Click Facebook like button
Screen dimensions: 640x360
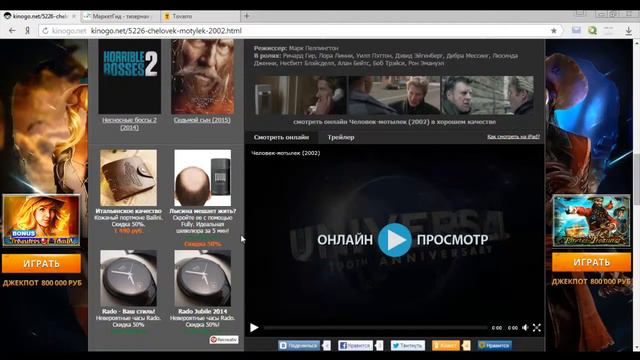click(x=356, y=346)
